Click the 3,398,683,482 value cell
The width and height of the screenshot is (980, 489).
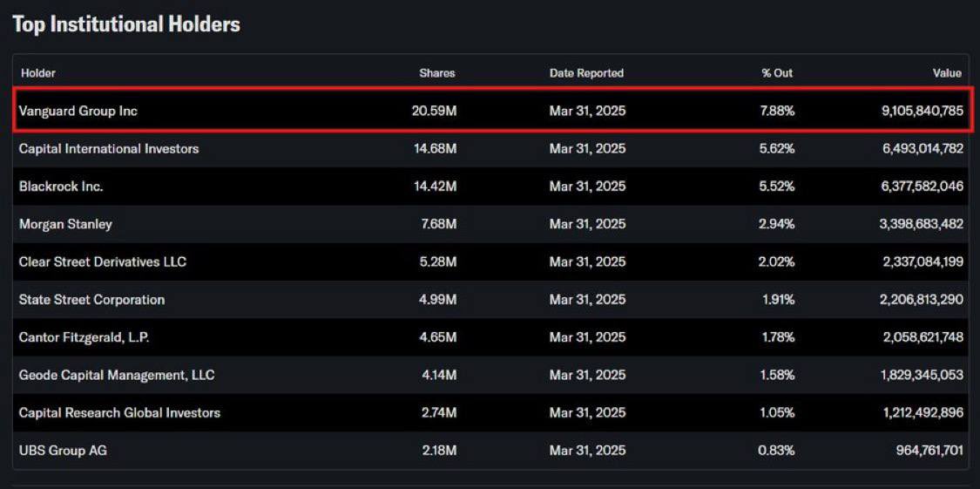click(x=922, y=225)
